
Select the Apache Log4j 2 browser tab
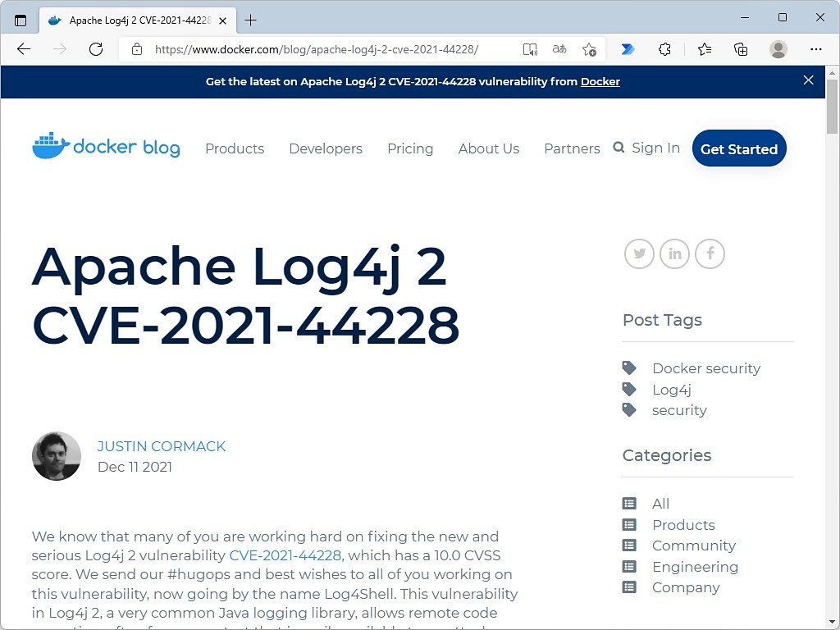(138, 21)
